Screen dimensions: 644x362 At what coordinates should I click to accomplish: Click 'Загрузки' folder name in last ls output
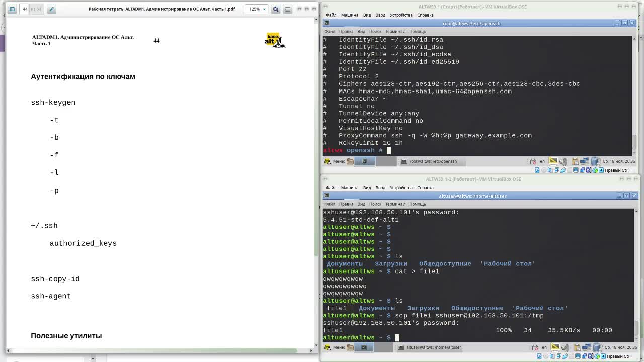coord(423,308)
